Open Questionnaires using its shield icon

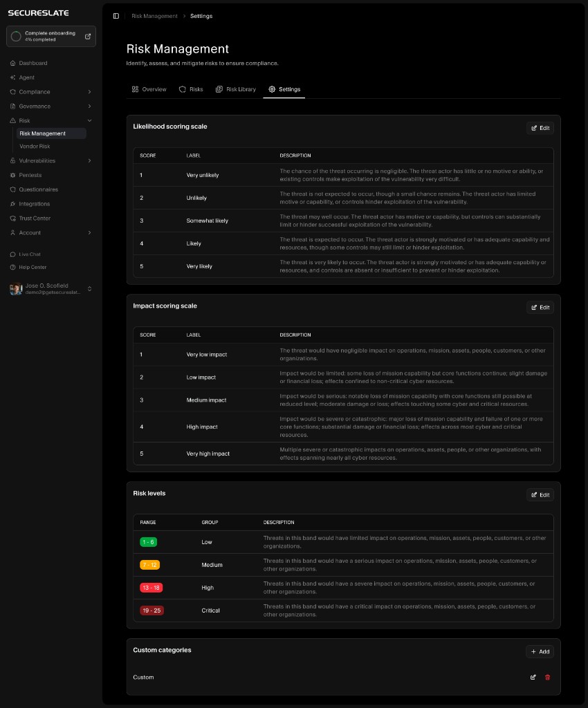tap(12, 189)
